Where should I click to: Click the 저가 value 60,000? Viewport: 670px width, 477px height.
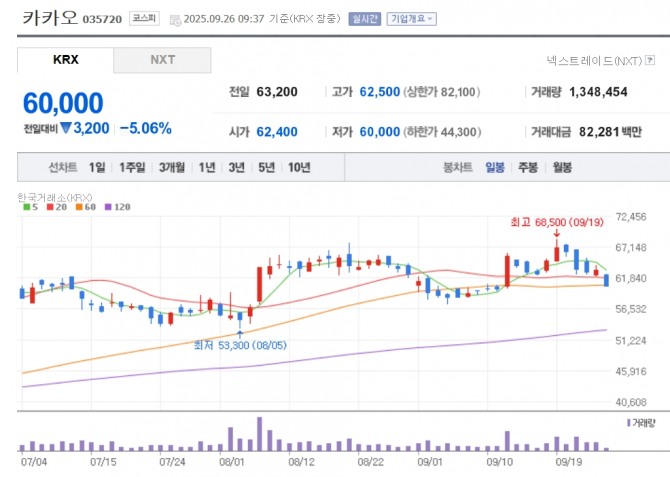pyautogui.click(x=379, y=132)
